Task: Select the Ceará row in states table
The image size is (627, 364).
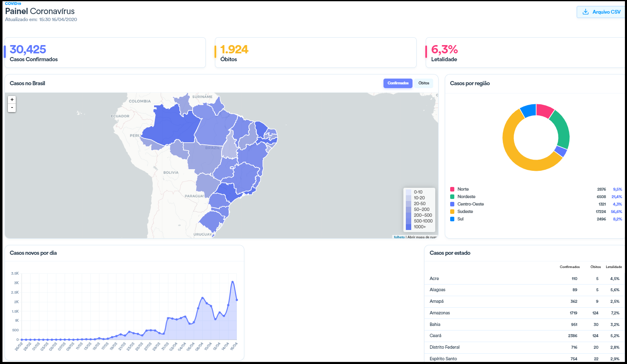Action: (x=524, y=336)
